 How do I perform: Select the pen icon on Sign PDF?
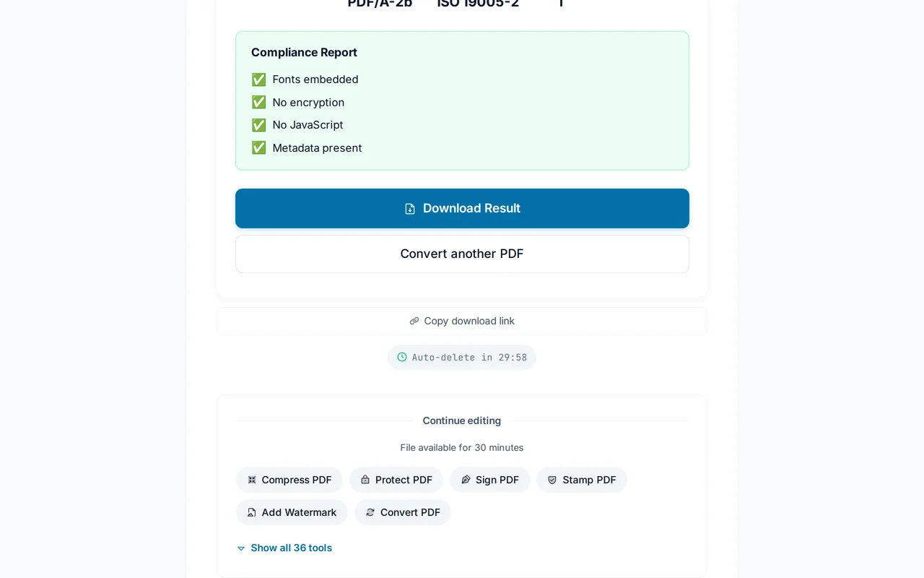pyautogui.click(x=467, y=480)
